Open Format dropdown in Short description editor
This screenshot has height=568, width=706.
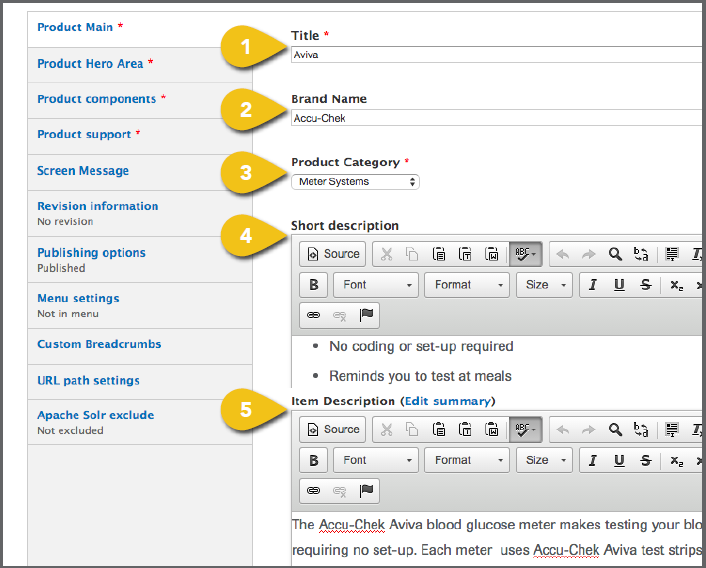click(467, 285)
